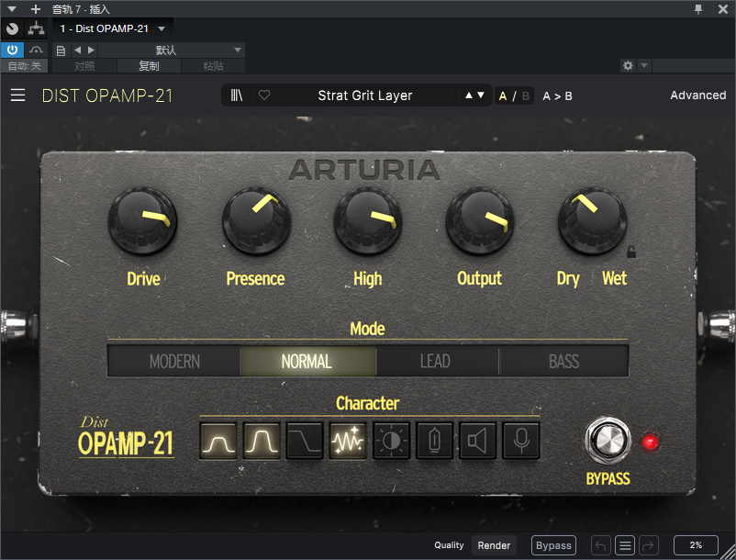Image resolution: width=736 pixels, height=560 pixels.
Task: Click the Render quality button
Action: (x=494, y=545)
